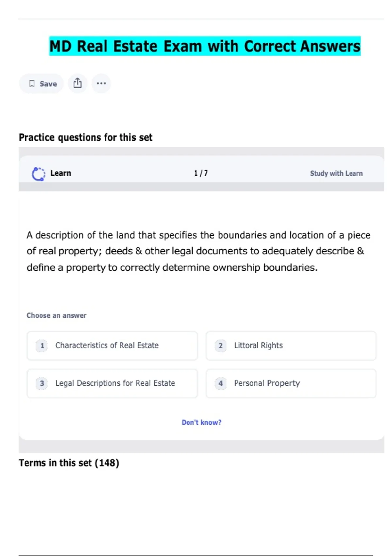The width and height of the screenshot is (392, 556).
Task: Choose the "Littoral Rights" answer option
Action: tap(258, 346)
